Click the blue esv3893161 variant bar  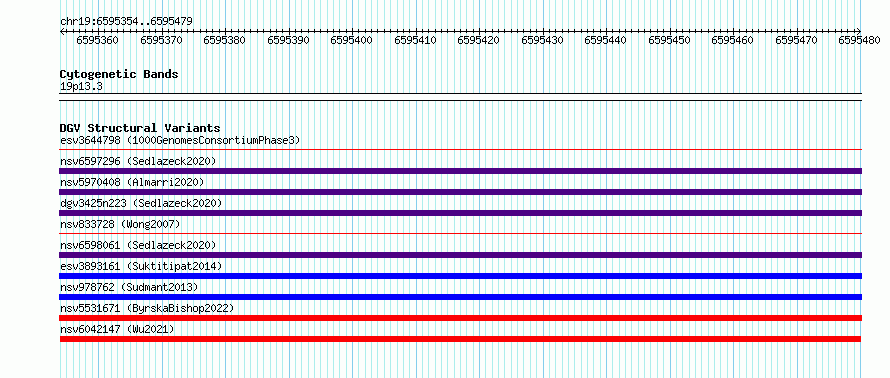pos(460,276)
